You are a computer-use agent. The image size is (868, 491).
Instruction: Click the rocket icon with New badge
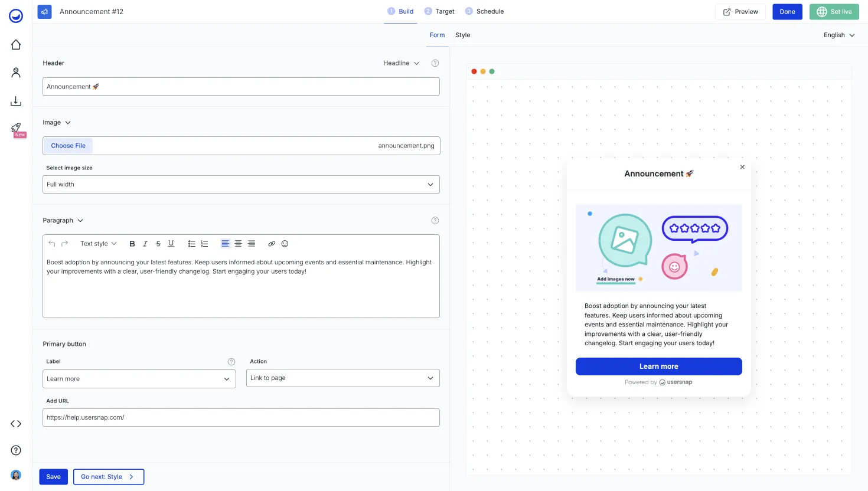pos(16,129)
